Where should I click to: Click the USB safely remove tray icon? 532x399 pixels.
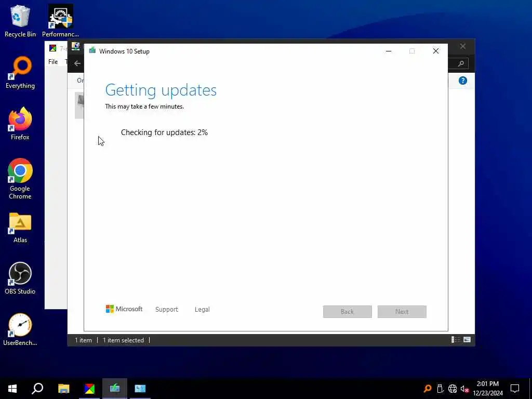coord(440,389)
